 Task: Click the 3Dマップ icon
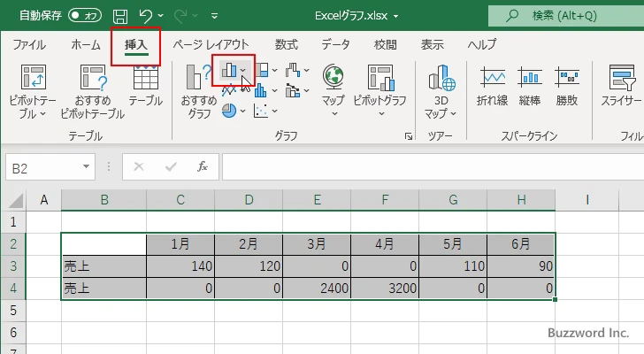[x=442, y=78]
